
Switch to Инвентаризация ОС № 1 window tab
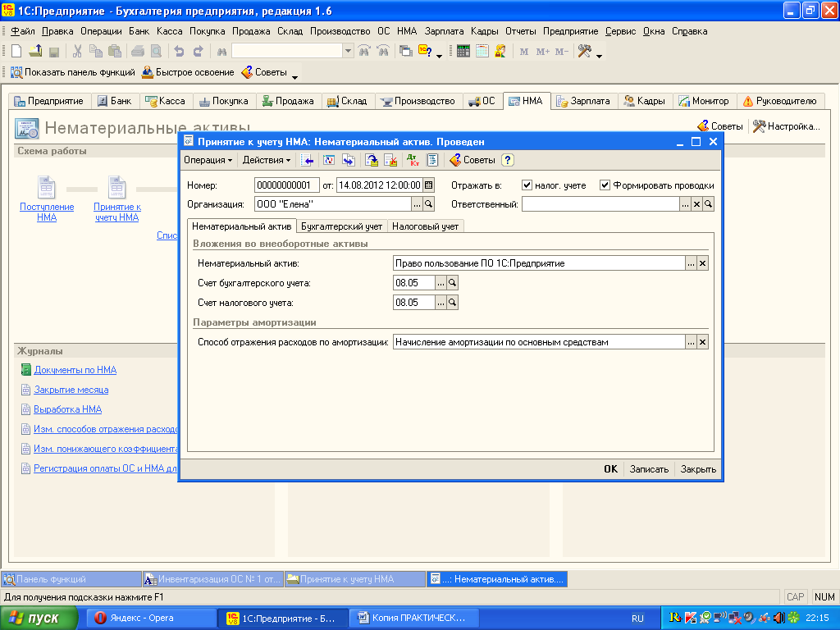tap(212, 579)
